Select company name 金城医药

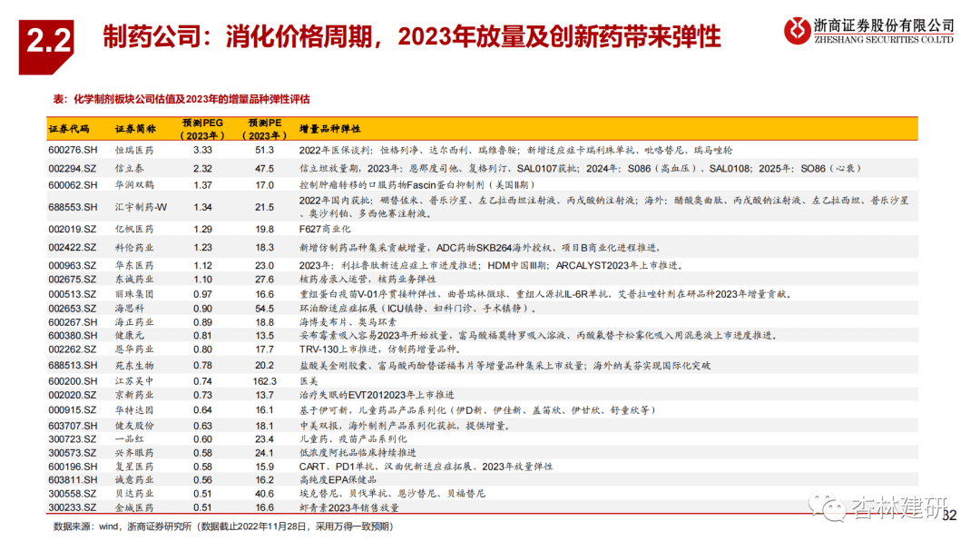tap(133, 507)
